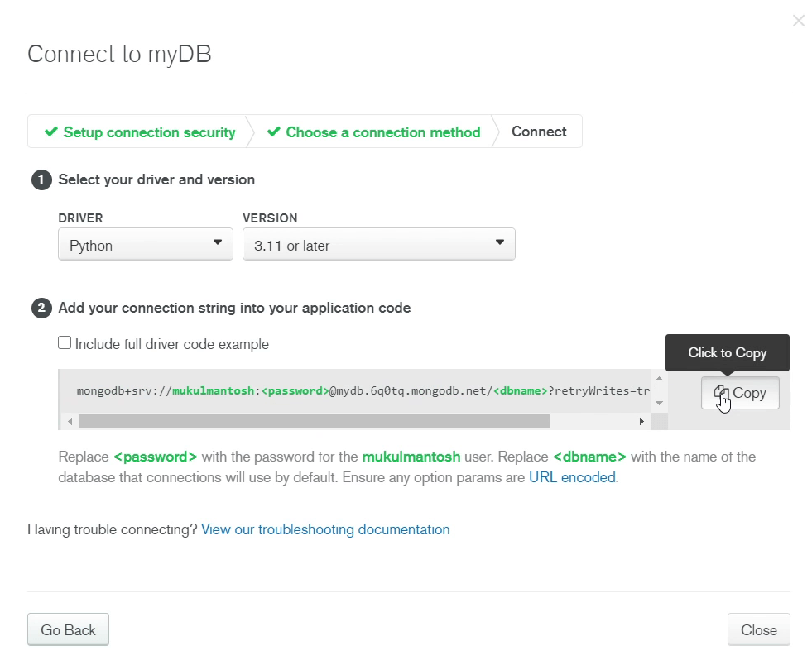Enable Include full driver code example checkbox

(65, 343)
